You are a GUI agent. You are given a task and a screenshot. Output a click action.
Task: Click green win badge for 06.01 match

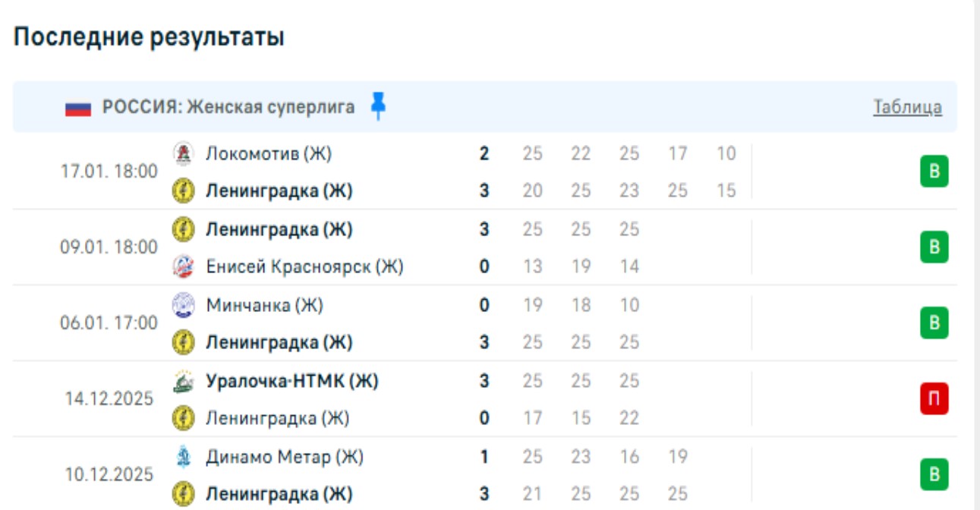[934, 323]
